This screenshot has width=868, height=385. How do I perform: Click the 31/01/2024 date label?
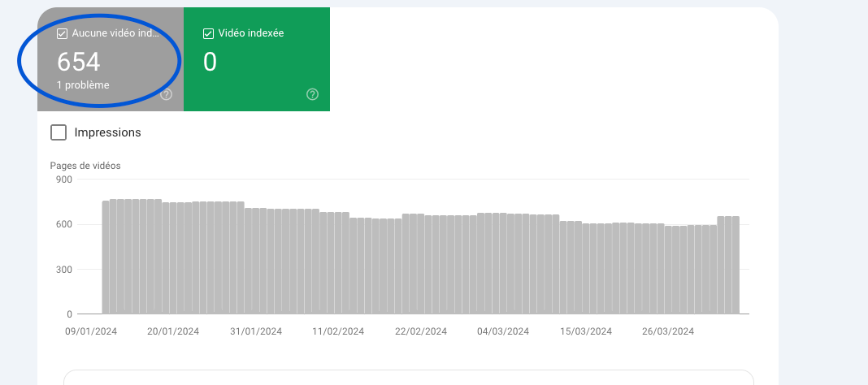coord(256,331)
